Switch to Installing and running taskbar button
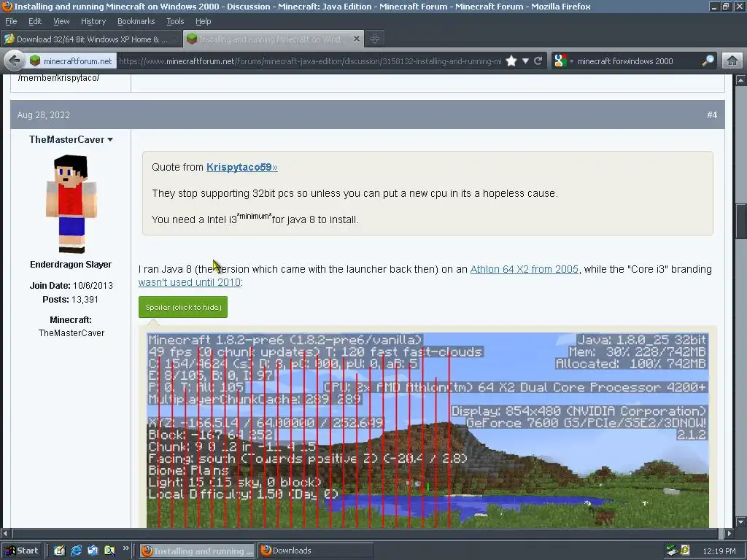The image size is (747, 560). point(197,551)
